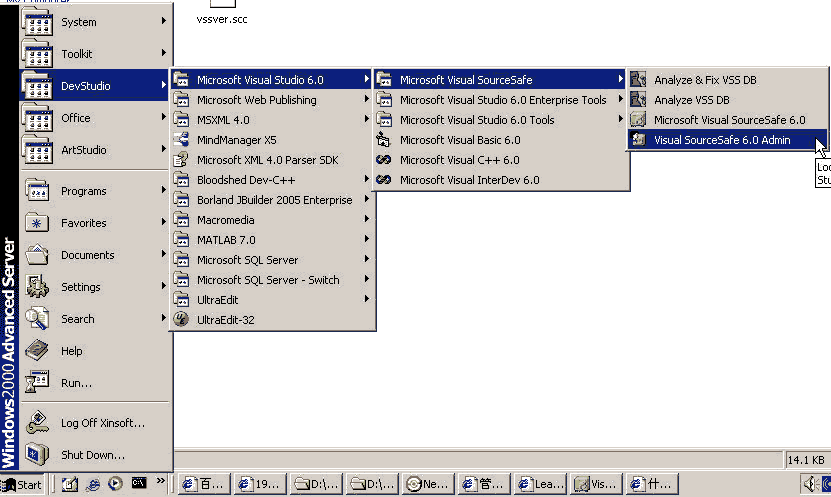The image size is (831, 497).
Task: Expand Microsoft Web Publishing submenu
Action: pyautogui.click(x=273, y=100)
